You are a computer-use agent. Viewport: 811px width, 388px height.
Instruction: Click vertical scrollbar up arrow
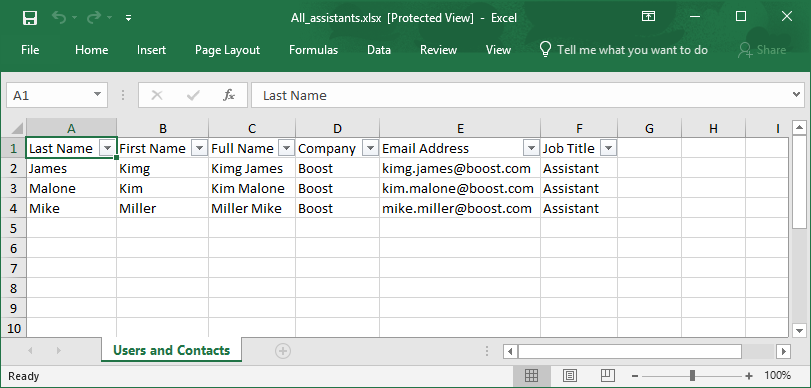click(x=799, y=127)
